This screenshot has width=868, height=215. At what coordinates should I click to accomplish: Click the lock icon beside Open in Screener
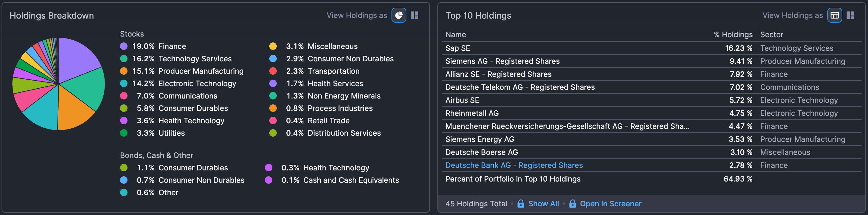[x=572, y=204]
